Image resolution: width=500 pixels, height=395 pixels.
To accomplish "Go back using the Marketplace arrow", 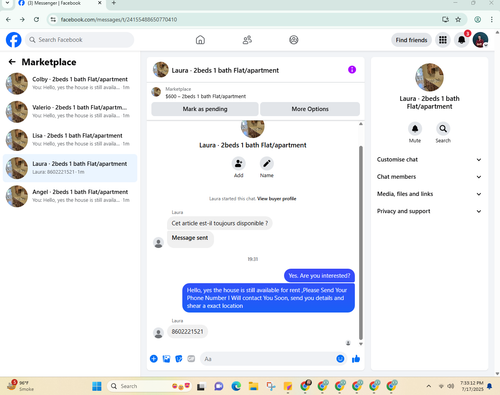I will tap(12, 62).
